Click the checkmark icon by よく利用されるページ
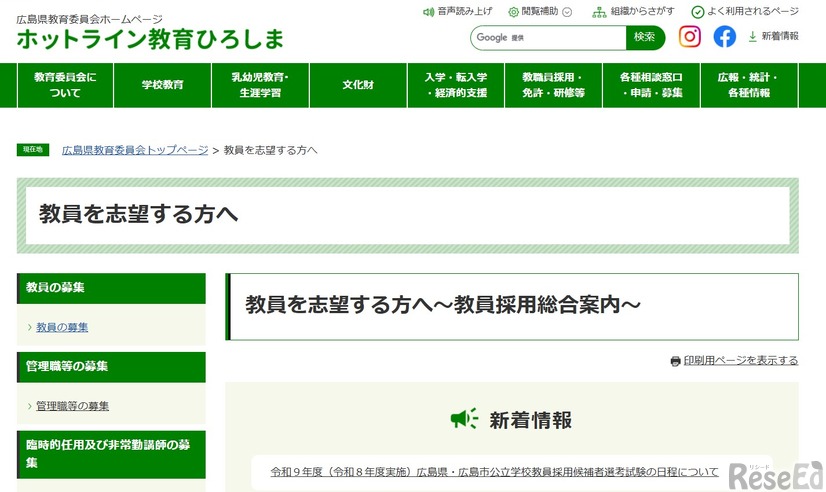 (x=697, y=12)
